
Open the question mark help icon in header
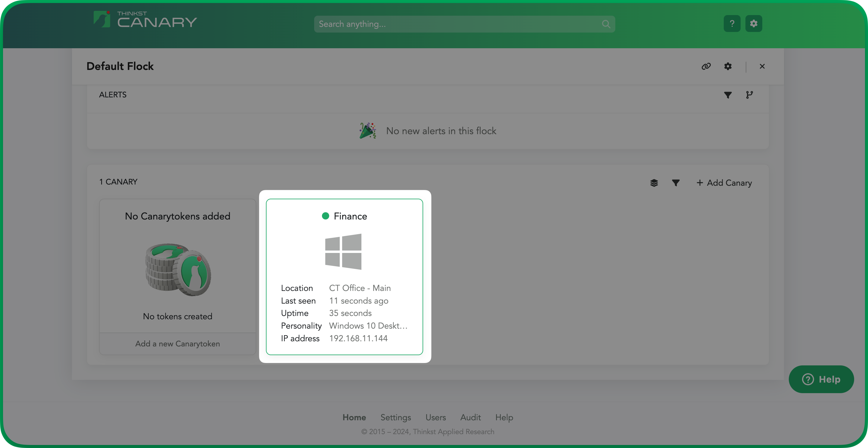click(x=732, y=24)
